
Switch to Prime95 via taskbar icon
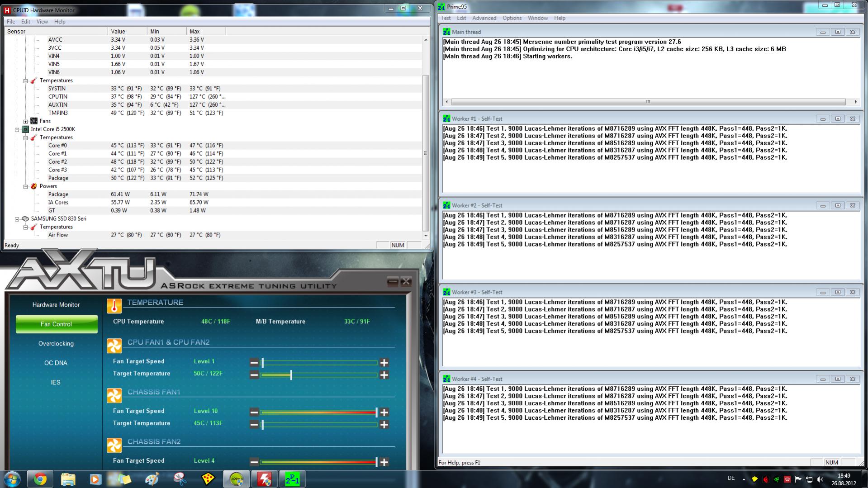click(x=292, y=479)
